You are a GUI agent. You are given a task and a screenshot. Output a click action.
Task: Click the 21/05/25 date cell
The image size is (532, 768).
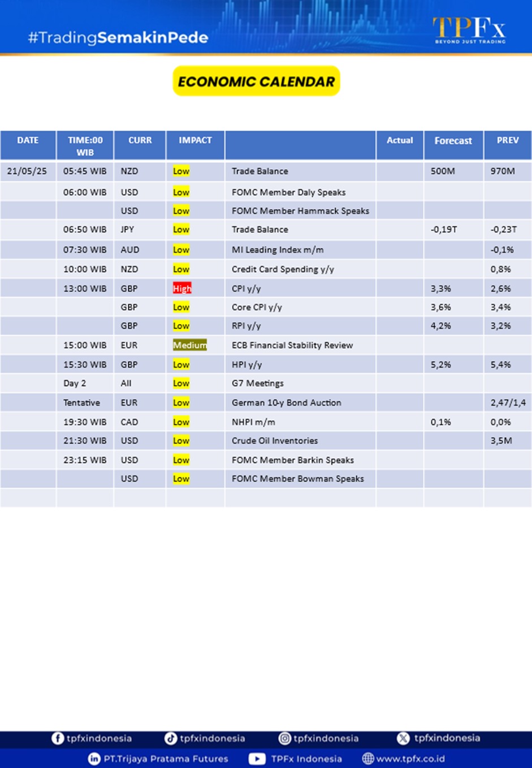point(27,171)
